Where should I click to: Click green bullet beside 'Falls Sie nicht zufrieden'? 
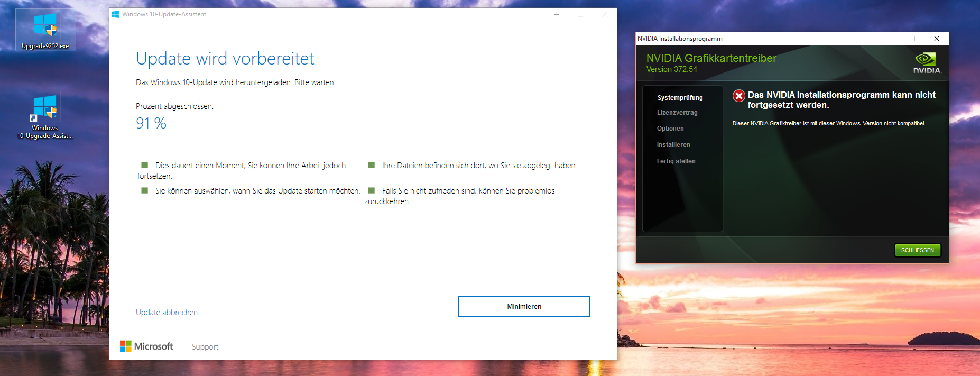371,190
